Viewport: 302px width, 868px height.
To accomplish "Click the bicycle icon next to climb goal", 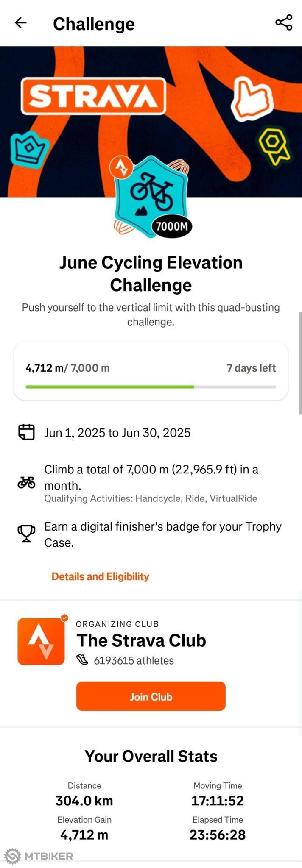I will click(x=26, y=482).
